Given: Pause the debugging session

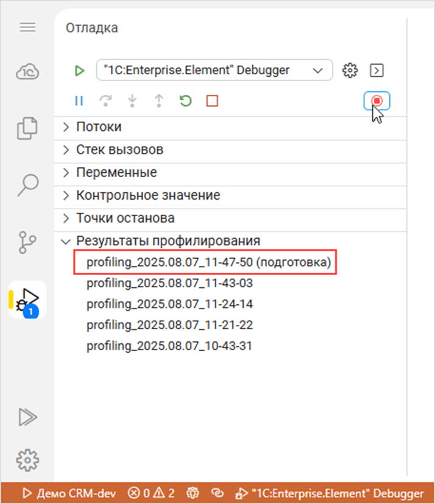Looking at the screenshot, I should pyautogui.click(x=79, y=101).
